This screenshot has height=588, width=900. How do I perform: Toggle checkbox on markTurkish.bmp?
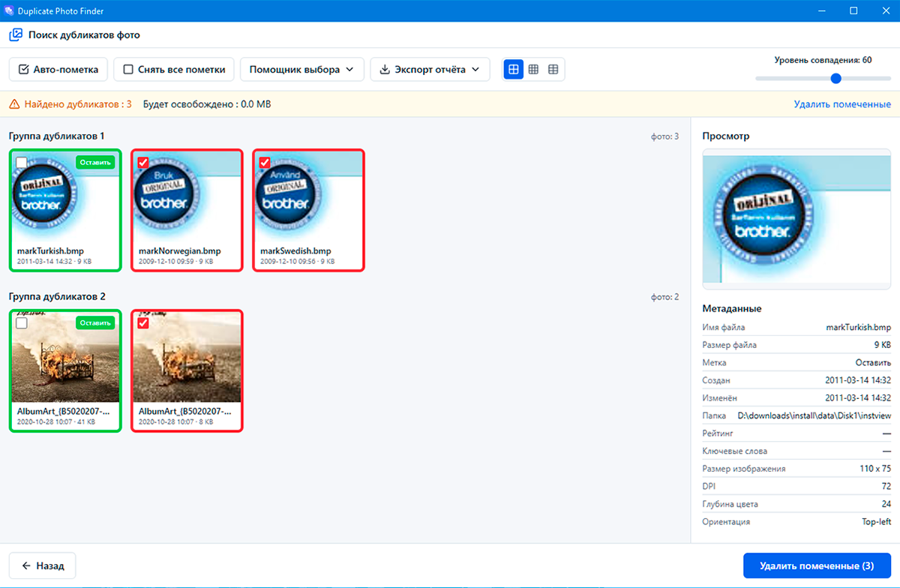(x=22, y=162)
